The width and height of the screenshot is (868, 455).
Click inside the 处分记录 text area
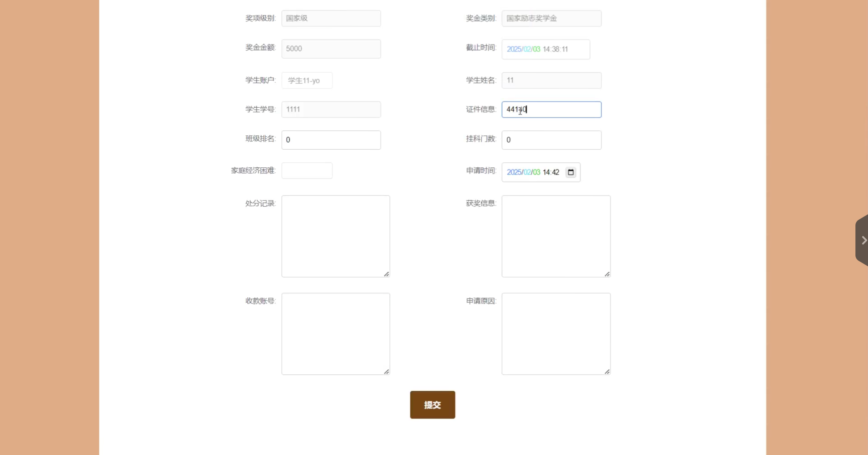pos(335,236)
